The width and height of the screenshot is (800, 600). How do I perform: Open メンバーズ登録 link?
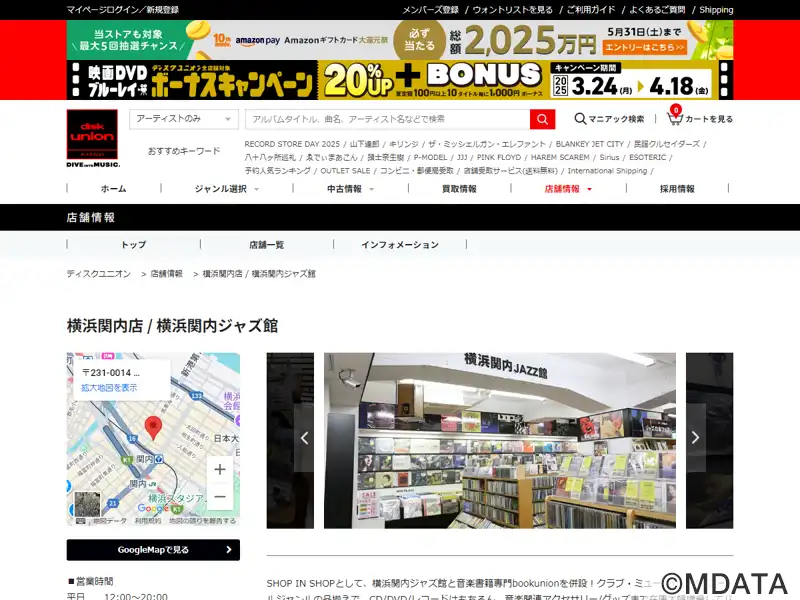pyautogui.click(x=431, y=10)
